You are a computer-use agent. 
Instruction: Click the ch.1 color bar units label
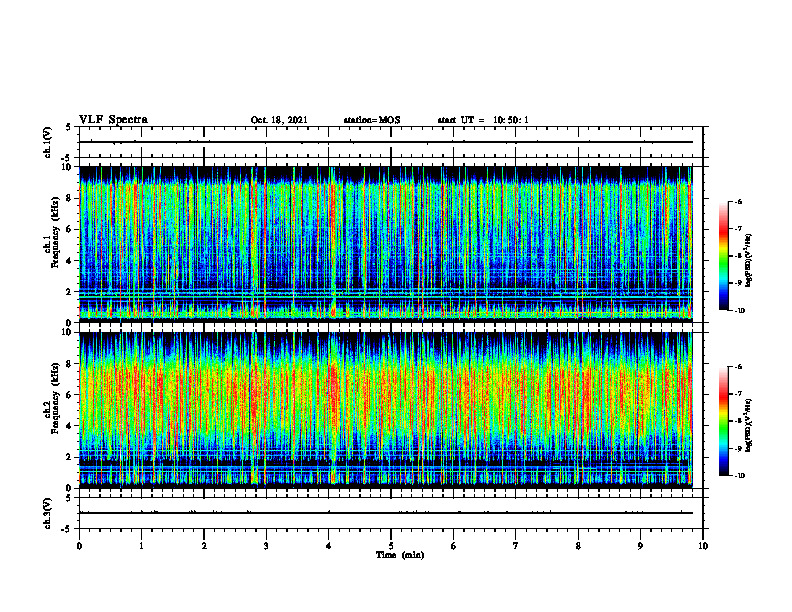pos(749,261)
